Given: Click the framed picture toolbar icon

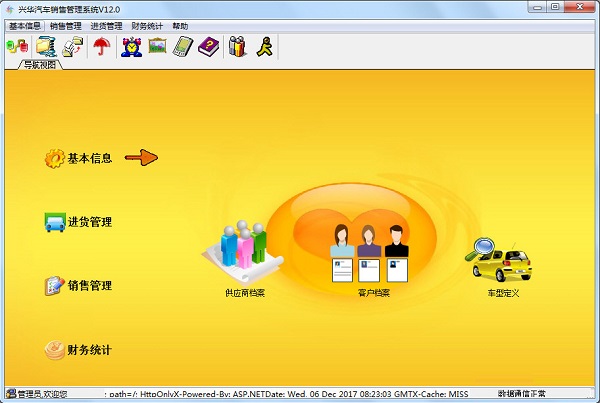Looking at the screenshot, I should [157, 46].
